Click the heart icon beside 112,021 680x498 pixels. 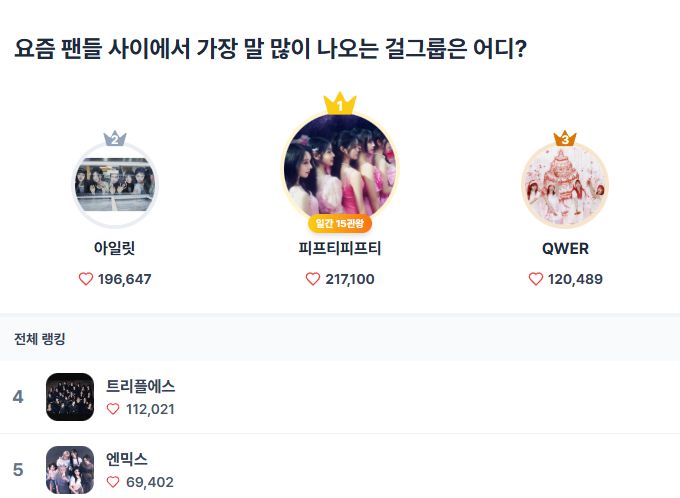coord(113,409)
